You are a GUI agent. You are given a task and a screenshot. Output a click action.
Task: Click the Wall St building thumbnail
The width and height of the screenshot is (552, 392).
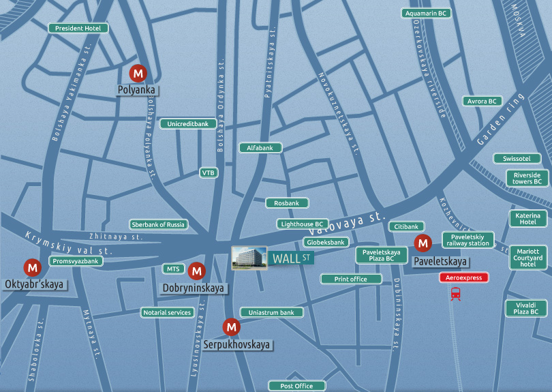[249, 258]
